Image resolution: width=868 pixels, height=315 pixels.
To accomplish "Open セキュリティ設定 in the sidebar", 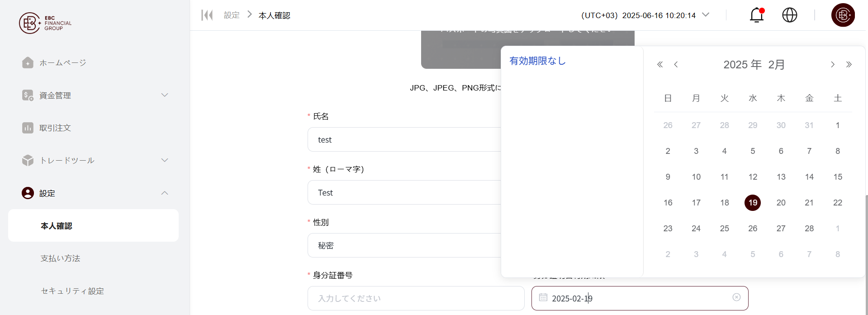I will click(x=72, y=291).
